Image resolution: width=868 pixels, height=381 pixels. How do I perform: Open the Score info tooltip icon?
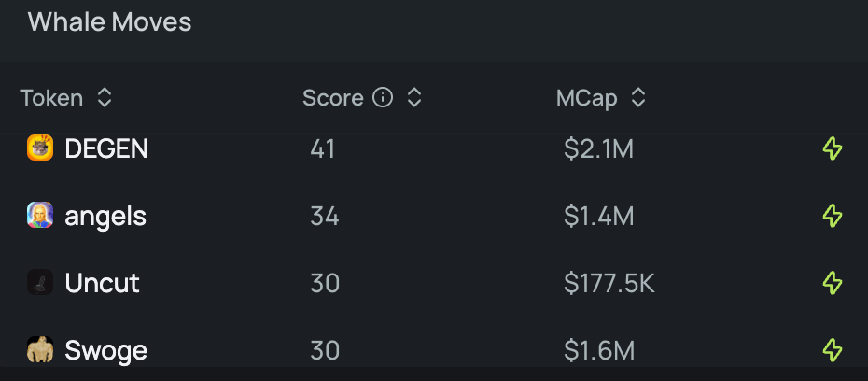(x=383, y=98)
